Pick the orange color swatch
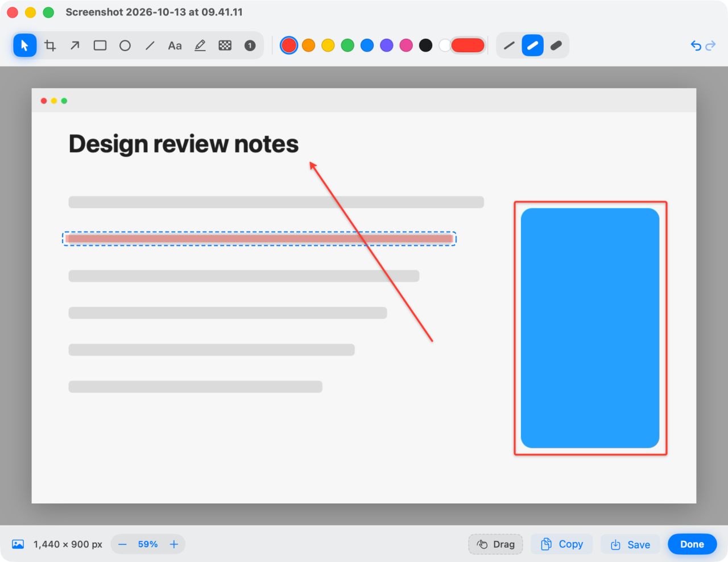 [309, 45]
